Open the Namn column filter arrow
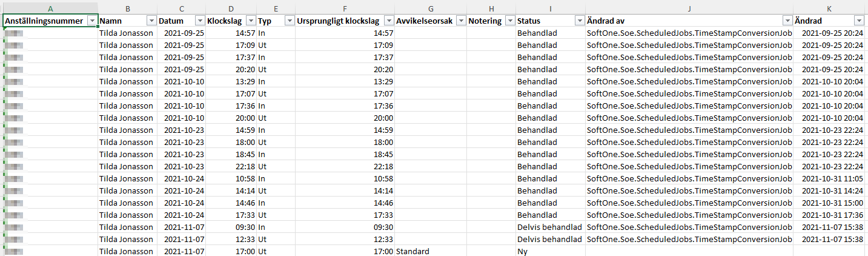Screen dimensions: 868x256 click(x=151, y=21)
